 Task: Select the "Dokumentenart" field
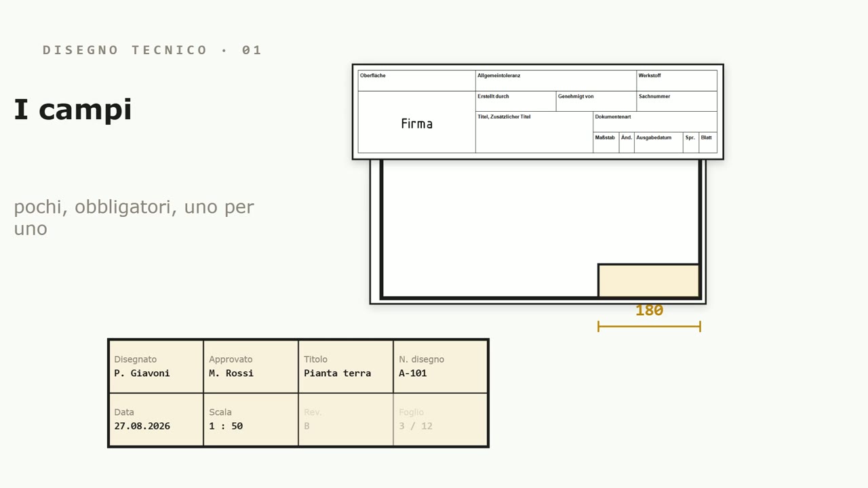point(655,121)
